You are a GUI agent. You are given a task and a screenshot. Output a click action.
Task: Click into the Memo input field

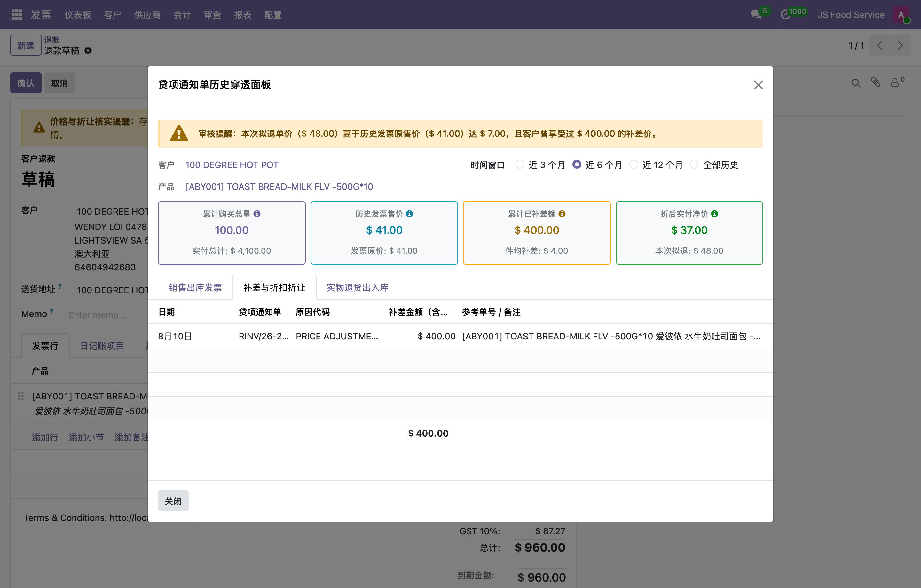[108, 315]
